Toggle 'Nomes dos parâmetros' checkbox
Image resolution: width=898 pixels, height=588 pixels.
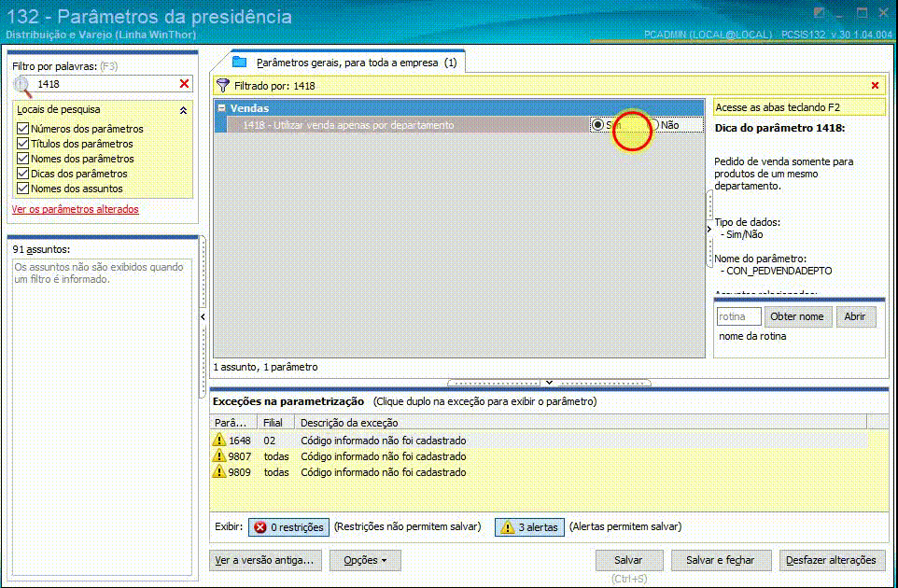pos(23,158)
